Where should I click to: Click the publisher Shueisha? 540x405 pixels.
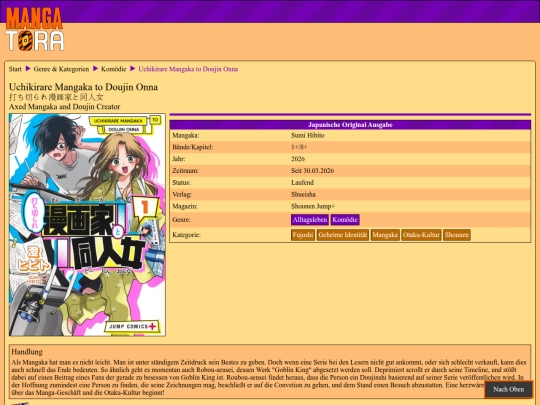(x=303, y=194)
